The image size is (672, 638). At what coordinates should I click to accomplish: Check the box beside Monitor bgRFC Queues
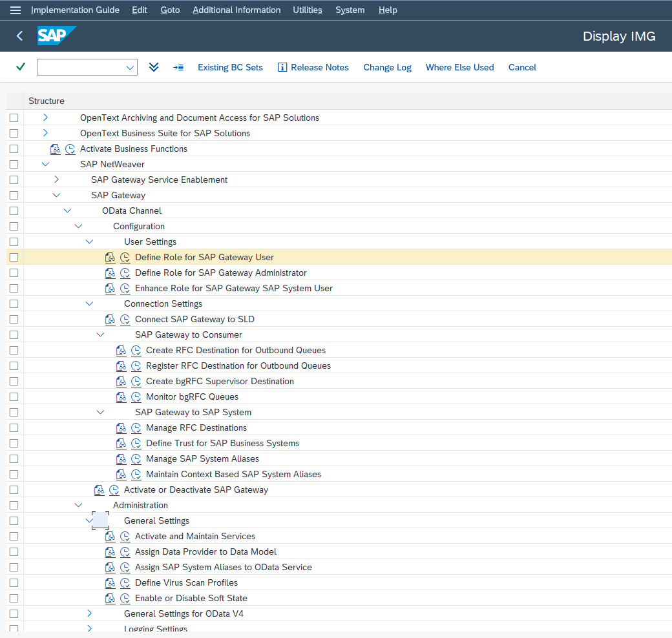(x=14, y=397)
